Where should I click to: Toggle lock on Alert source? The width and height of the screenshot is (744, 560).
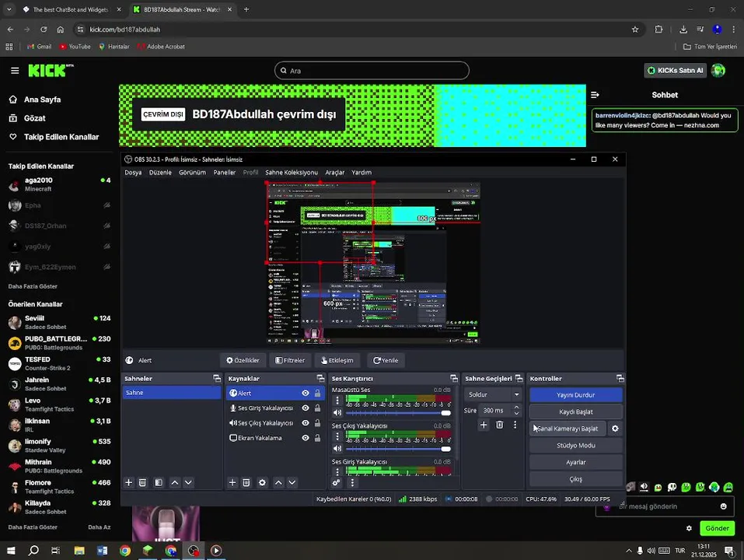[x=317, y=393]
